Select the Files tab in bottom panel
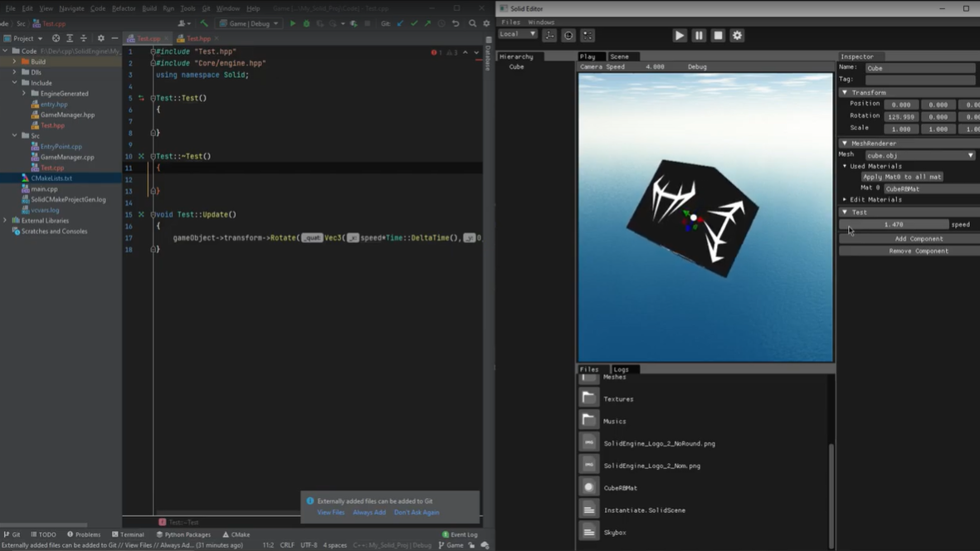980x551 pixels. 589,369
